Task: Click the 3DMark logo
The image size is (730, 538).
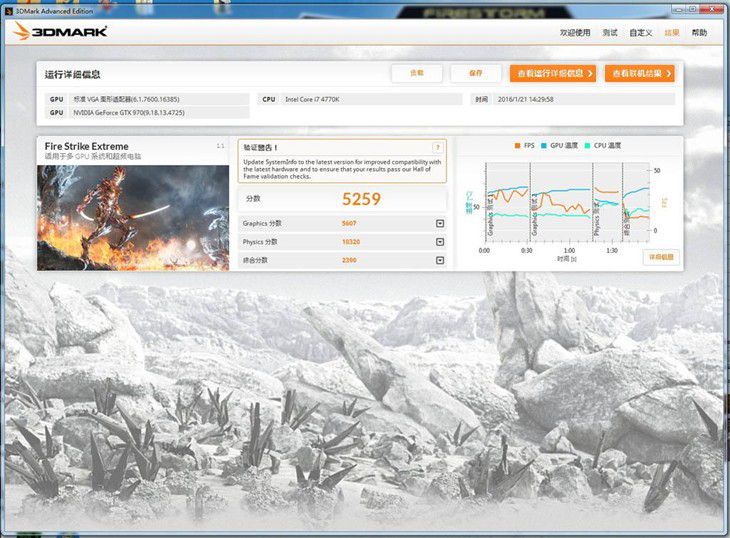Action: click(60, 31)
